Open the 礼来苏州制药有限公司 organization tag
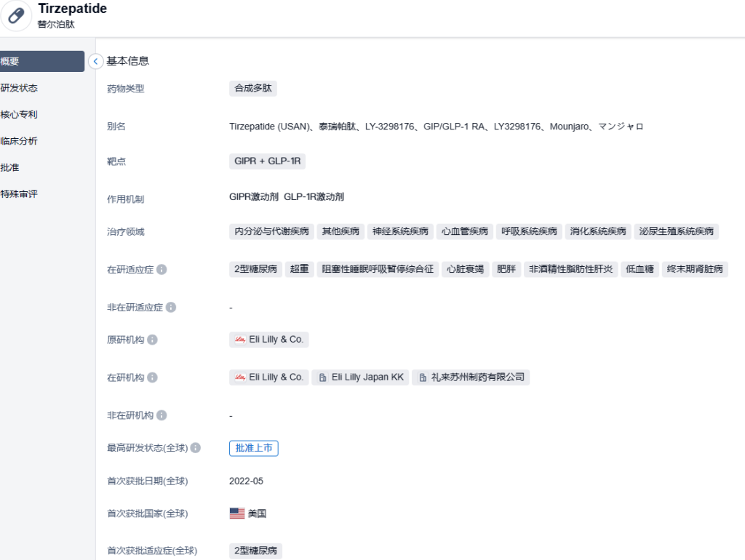Viewport: 745px width, 560px height. [x=471, y=377]
